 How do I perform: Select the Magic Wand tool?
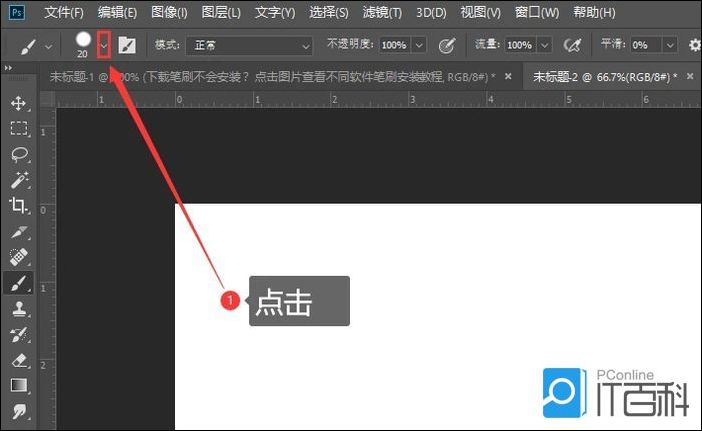pyautogui.click(x=18, y=180)
